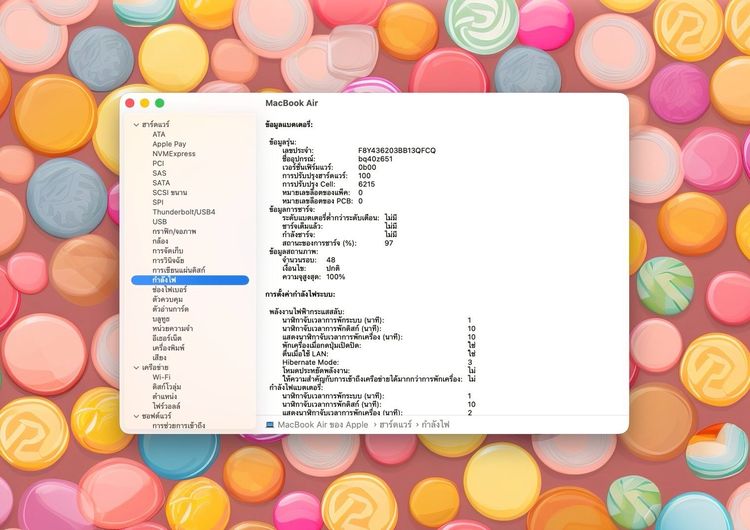The height and width of the screenshot is (530, 750).
Task: Select ช่องไฟเบอร์ in the sidebar
Action: point(169,290)
